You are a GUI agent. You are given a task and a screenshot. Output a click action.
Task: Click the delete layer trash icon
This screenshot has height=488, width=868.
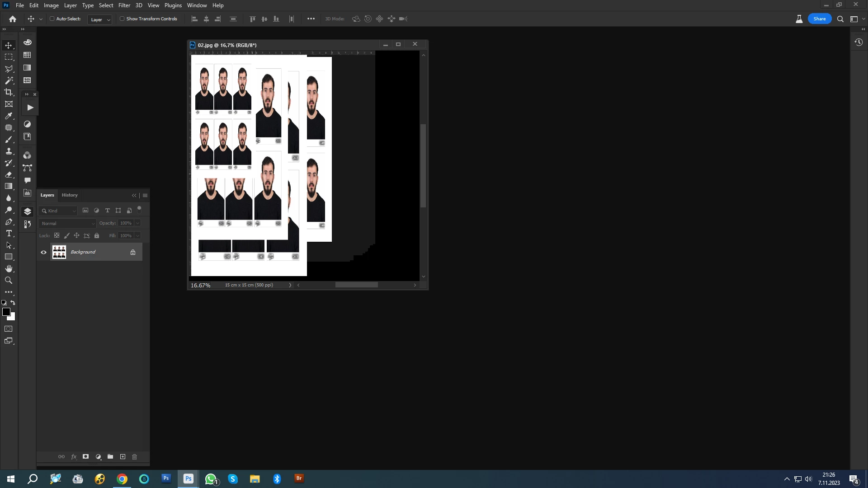pos(134,457)
